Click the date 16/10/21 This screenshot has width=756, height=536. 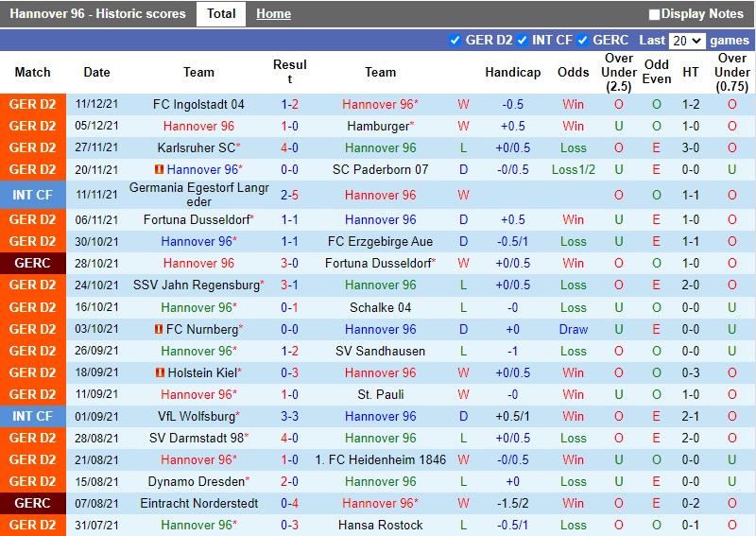[96, 307]
